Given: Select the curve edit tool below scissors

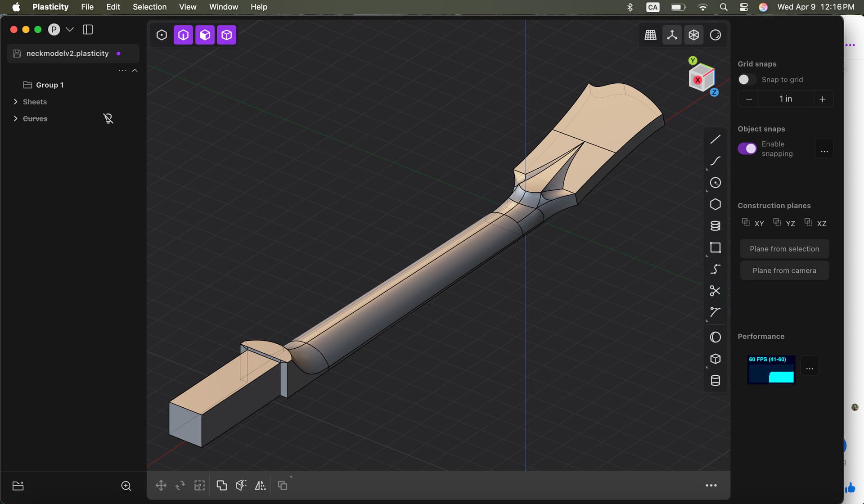Looking at the screenshot, I should (x=715, y=312).
